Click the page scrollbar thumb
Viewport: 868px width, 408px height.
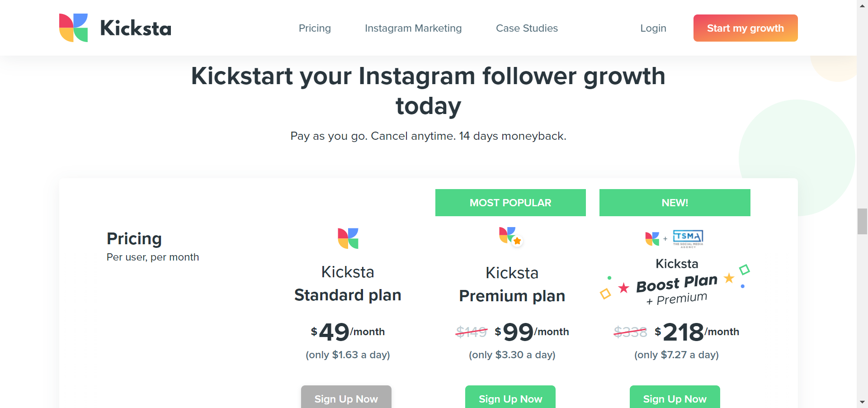pyautogui.click(x=862, y=221)
